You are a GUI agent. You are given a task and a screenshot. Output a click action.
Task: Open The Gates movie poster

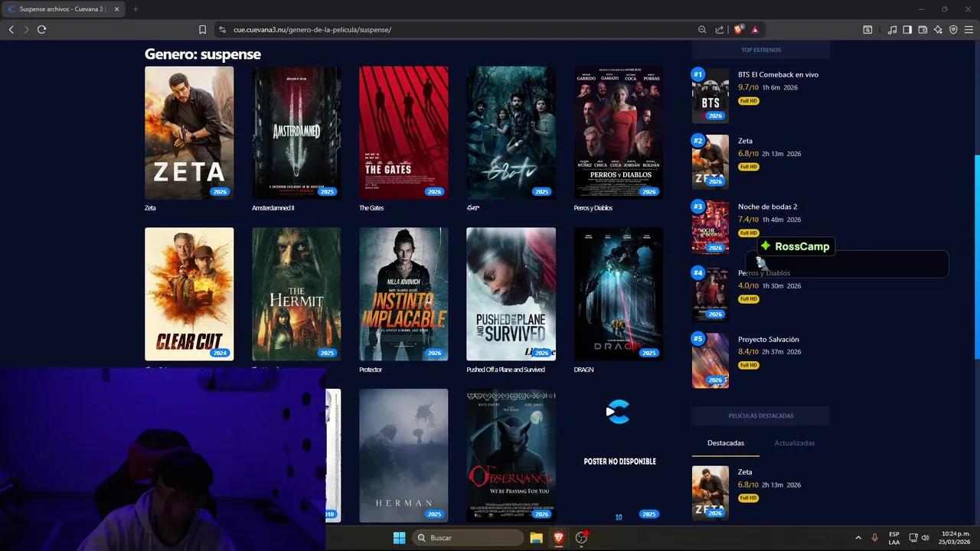[x=403, y=133]
